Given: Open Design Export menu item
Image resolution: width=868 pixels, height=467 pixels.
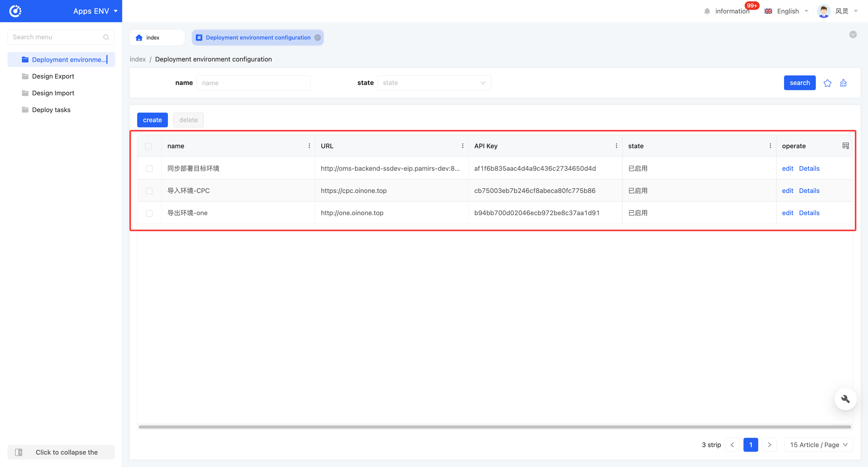Looking at the screenshot, I should tap(53, 76).
